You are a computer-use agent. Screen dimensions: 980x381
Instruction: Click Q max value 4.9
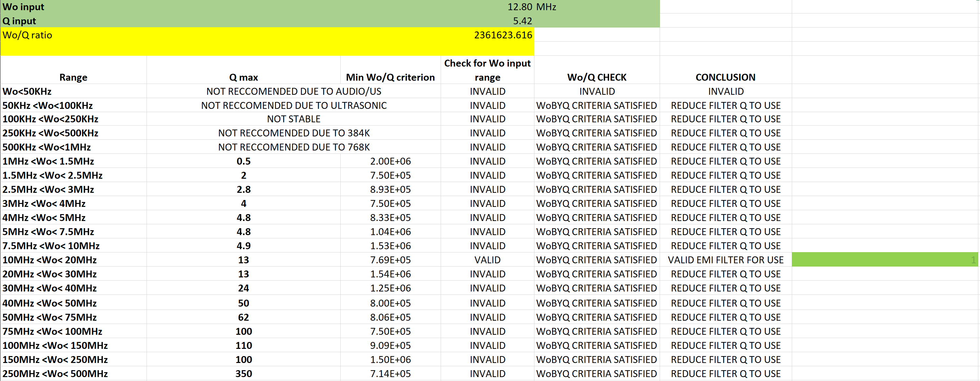[244, 246]
